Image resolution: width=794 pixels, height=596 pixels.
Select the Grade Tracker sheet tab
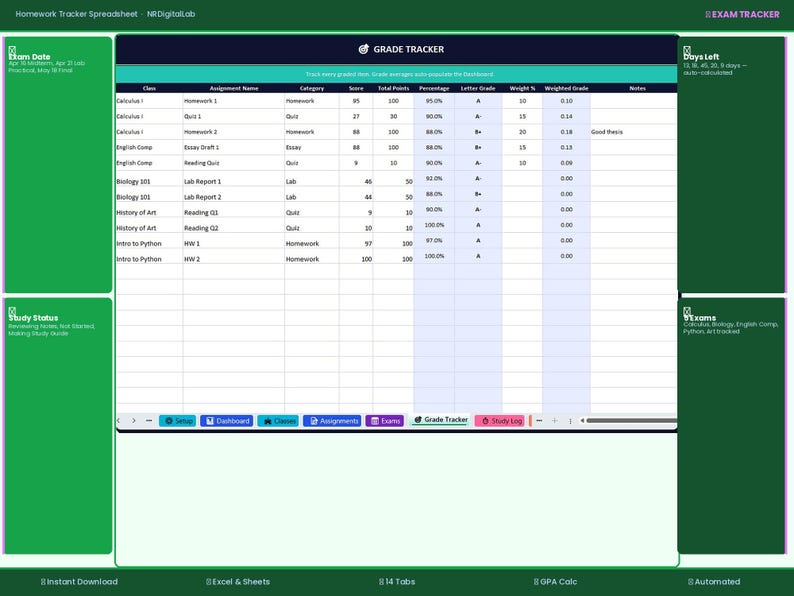tap(440, 420)
